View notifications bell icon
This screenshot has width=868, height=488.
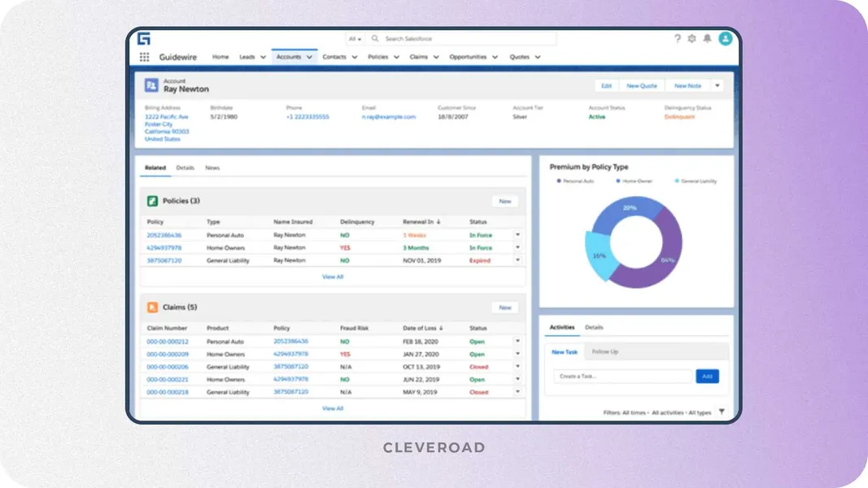pos(707,39)
